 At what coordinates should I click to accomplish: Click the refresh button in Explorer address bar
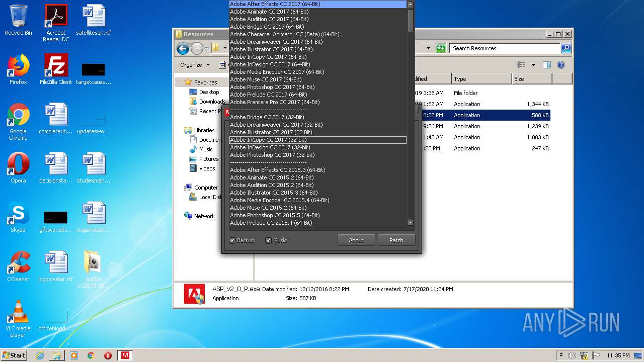441,48
